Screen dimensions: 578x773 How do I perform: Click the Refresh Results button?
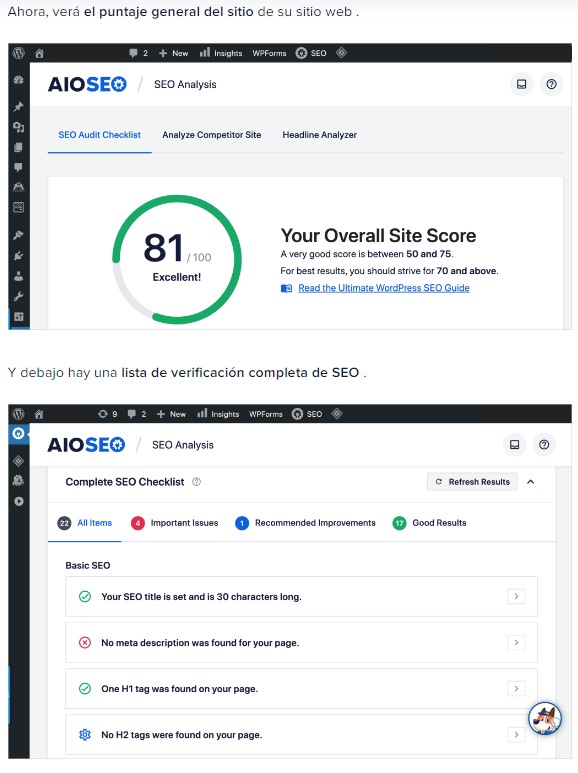[x=472, y=482]
